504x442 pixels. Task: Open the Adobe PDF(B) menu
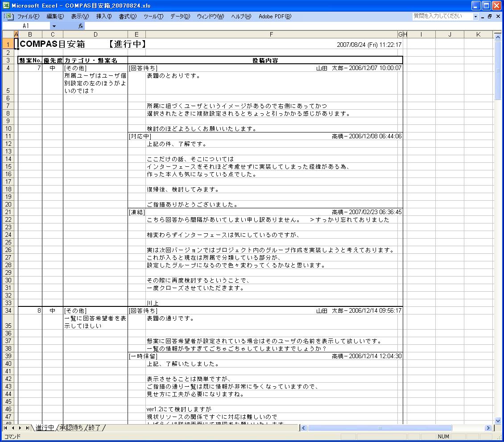tap(275, 17)
